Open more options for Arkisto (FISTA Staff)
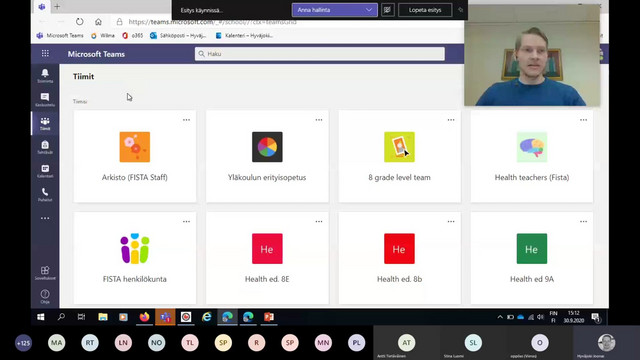Screen dimensions: 640x360 pyautogui.click(x=187, y=120)
